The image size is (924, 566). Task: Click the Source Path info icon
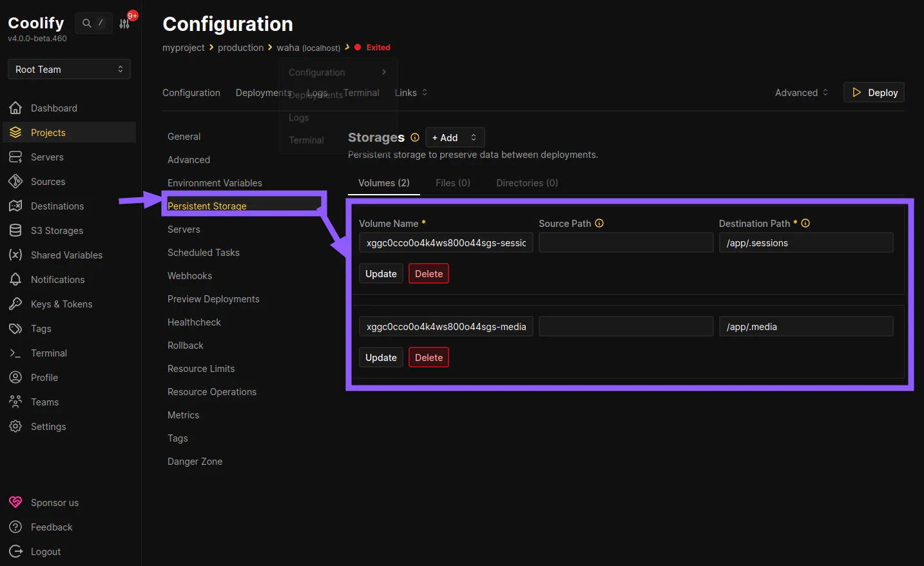599,224
